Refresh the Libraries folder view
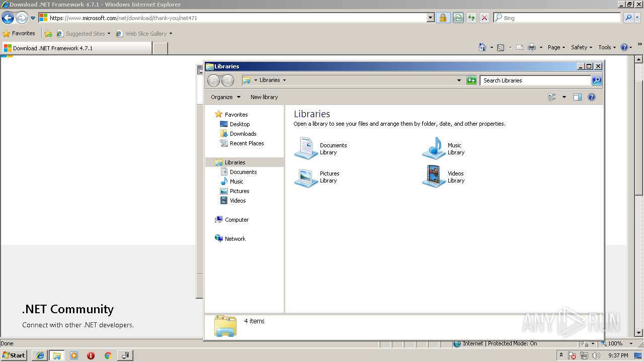 tap(471, 80)
